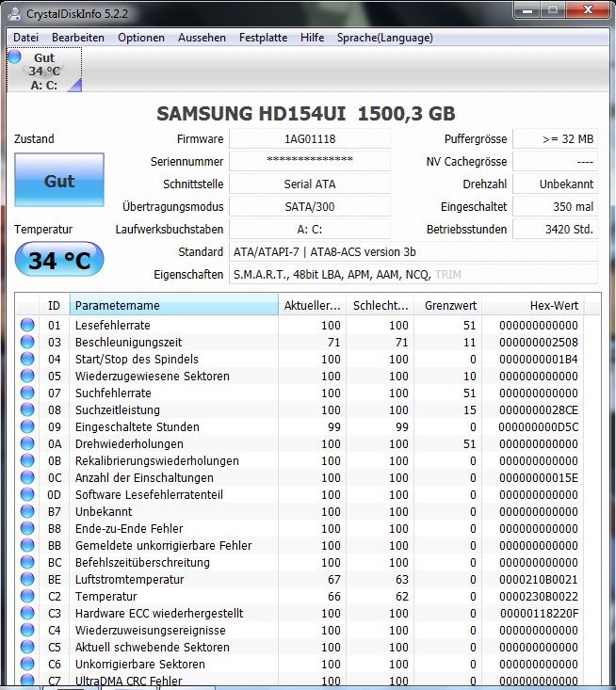Click the Puffergrösse value >= 32 MB
The image size is (616, 690).
555,139
